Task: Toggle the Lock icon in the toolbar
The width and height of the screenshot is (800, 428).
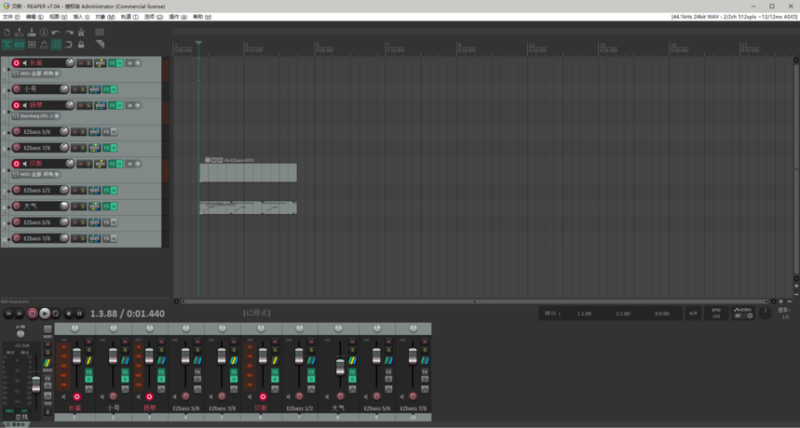Action: click(82, 44)
